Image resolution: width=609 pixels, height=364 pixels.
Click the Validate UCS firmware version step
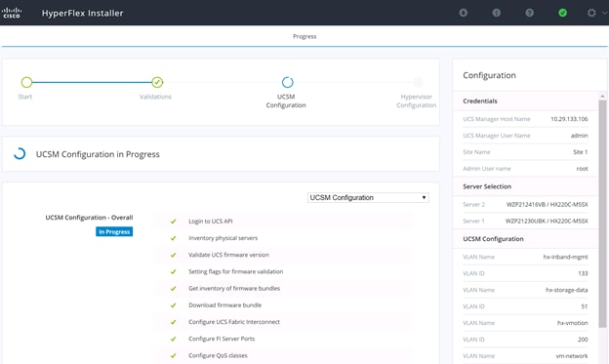click(x=228, y=255)
